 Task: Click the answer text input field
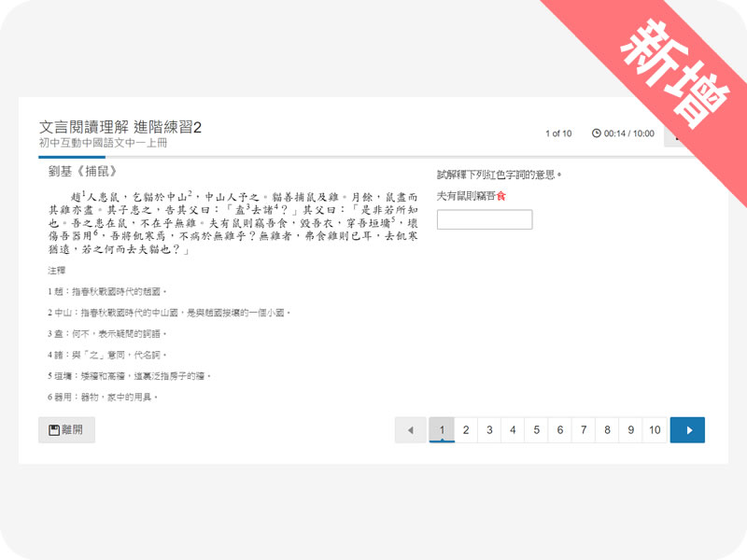tap(484, 220)
